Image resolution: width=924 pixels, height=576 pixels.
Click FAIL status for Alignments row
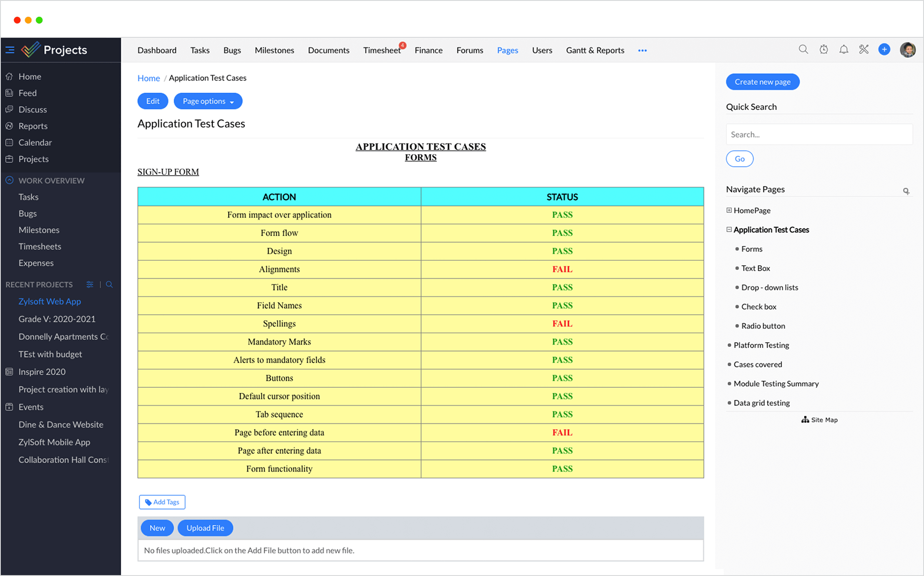pos(562,269)
